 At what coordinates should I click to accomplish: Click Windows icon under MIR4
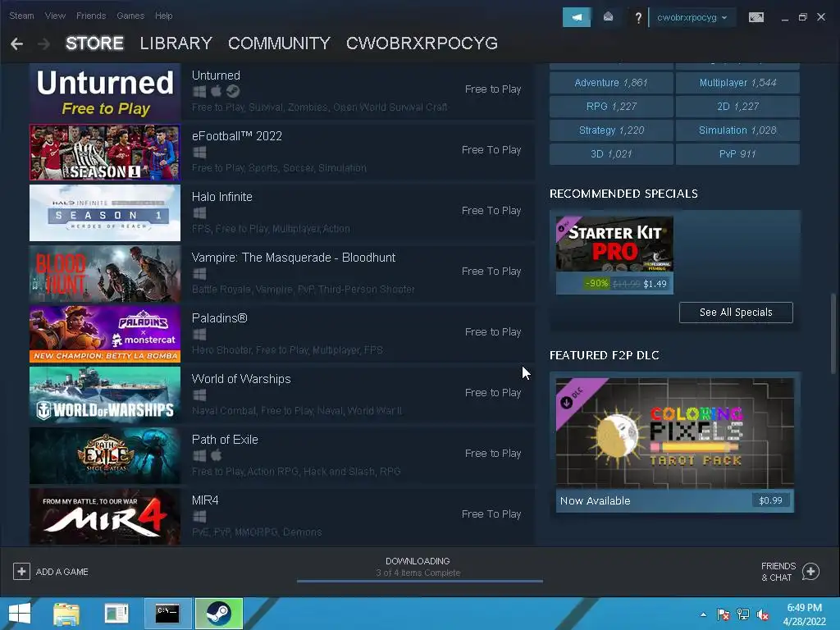[x=199, y=517]
